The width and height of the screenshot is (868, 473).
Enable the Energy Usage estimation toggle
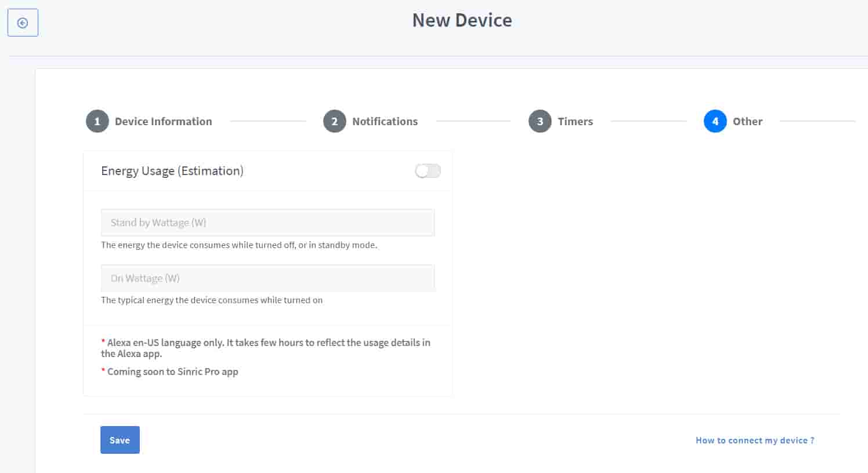(428, 171)
